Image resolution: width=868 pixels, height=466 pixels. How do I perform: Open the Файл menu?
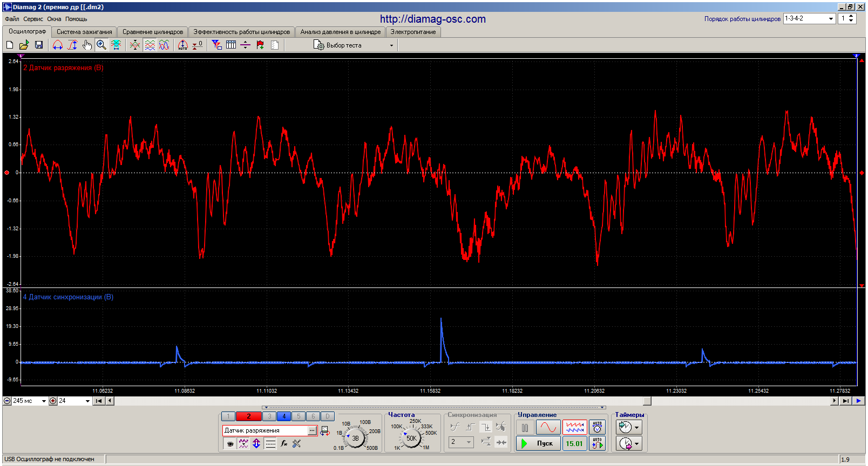12,19
